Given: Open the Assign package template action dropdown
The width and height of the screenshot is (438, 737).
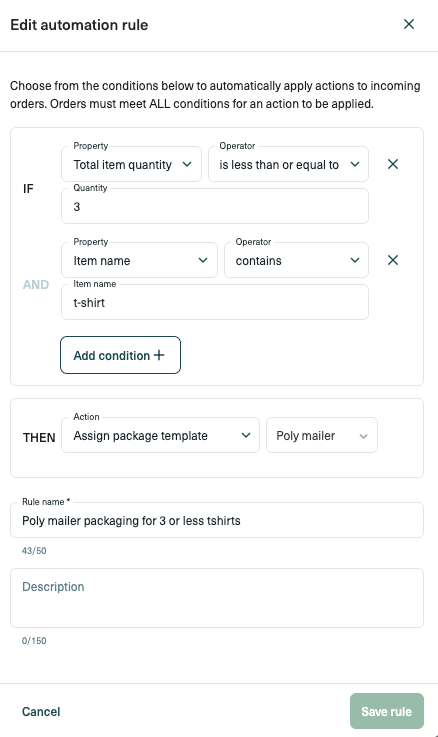Looking at the screenshot, I should click(x=160, y=435).
